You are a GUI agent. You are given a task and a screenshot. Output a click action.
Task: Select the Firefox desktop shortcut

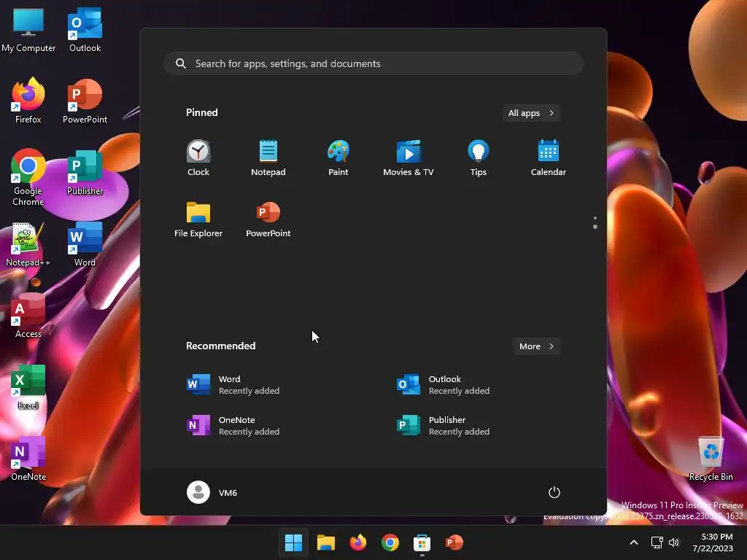point(28,101)
